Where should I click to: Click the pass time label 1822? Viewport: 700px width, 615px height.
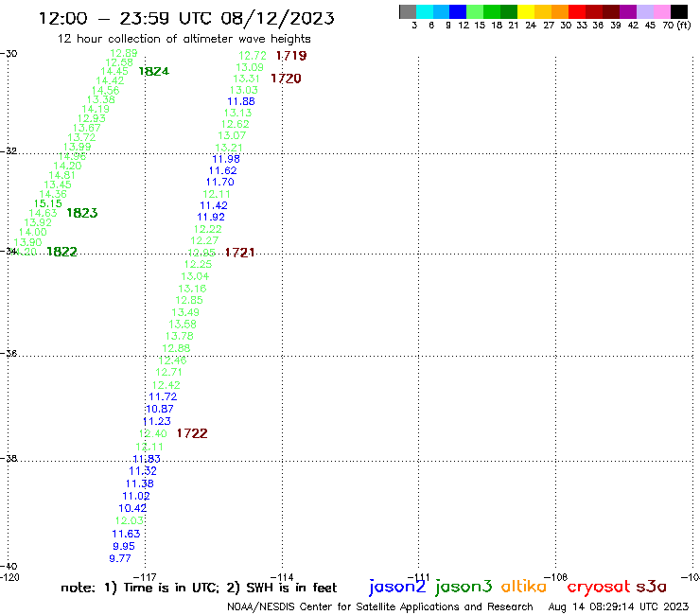tap(61, 252)
